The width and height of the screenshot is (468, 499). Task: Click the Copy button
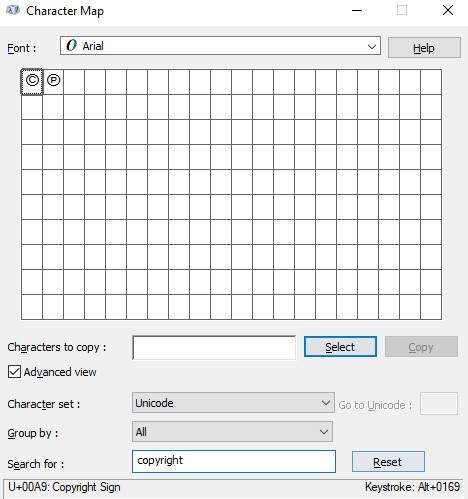tap(421, 347)
